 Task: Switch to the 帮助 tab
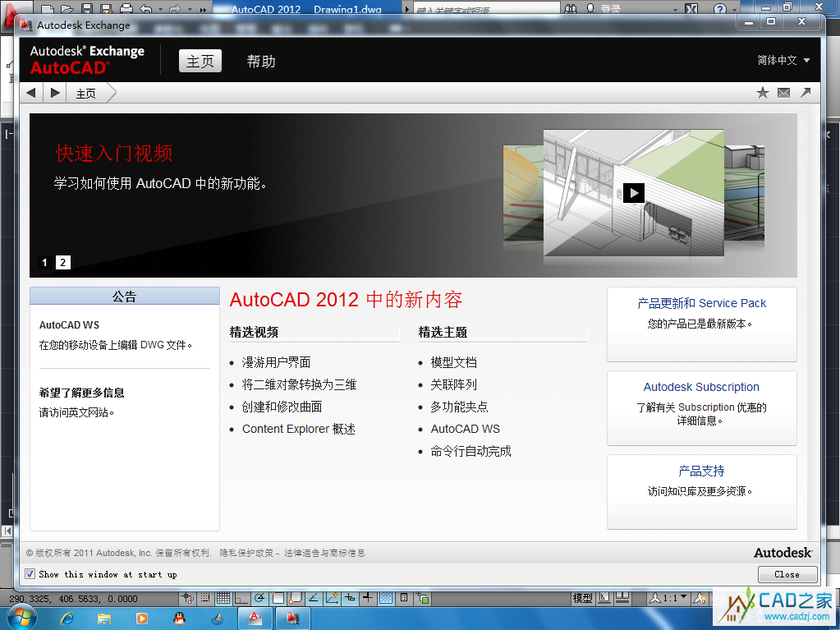pos(261,62)
